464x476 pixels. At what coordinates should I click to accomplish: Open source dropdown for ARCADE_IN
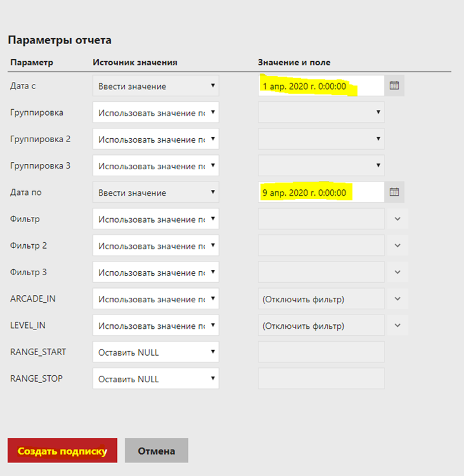click(156, 299)
